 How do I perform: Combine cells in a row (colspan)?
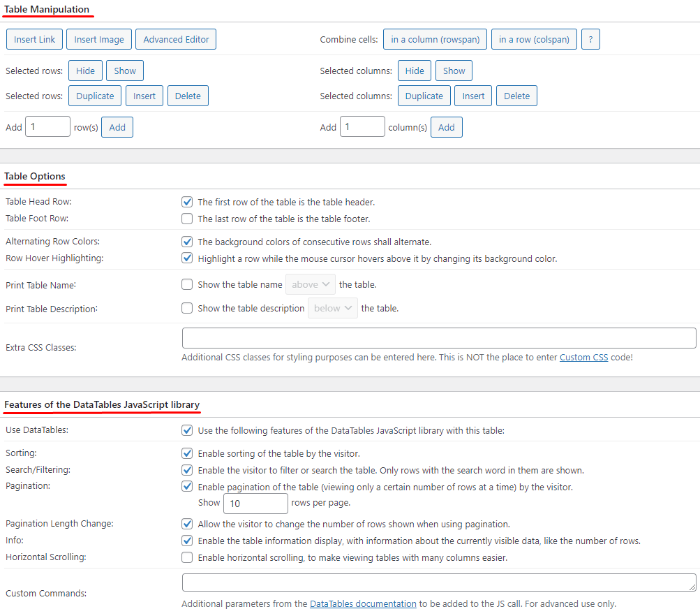tap(534, 39)
